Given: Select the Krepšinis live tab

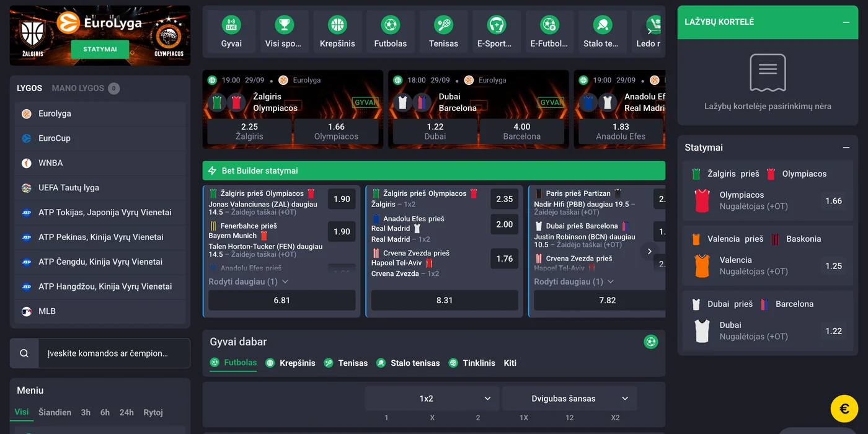Looking at the screenshot, I should (290, 363).
